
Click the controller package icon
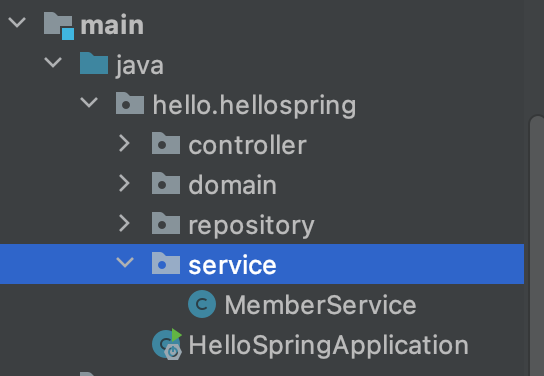[166, 143]
